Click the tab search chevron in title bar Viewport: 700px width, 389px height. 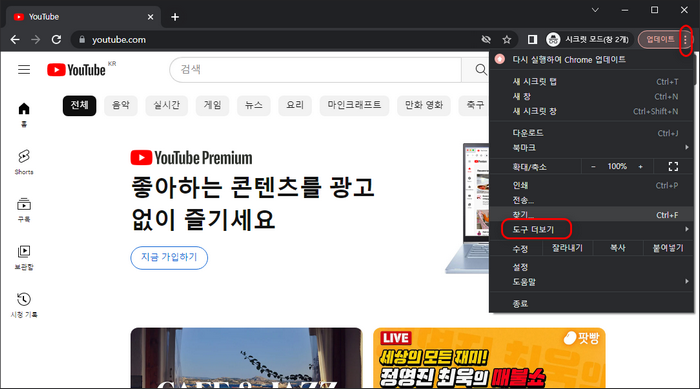(x=595, y=10)
